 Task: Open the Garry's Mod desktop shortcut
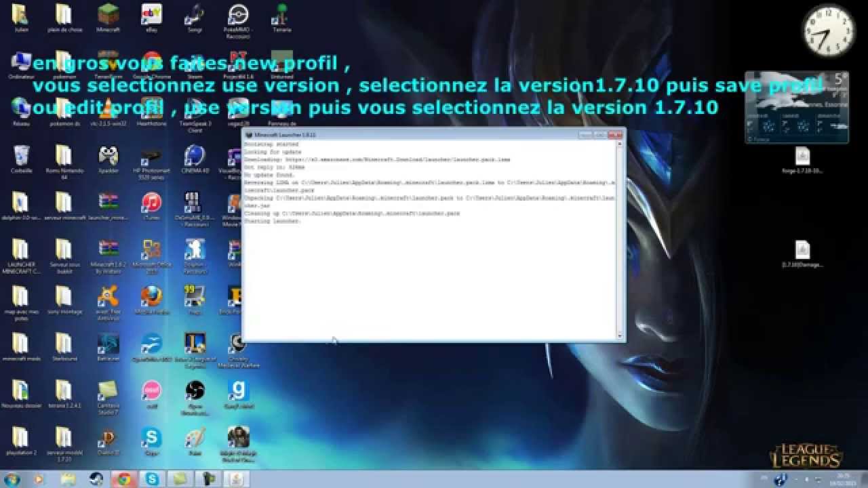pyautogui.click(x=237, y=394)
